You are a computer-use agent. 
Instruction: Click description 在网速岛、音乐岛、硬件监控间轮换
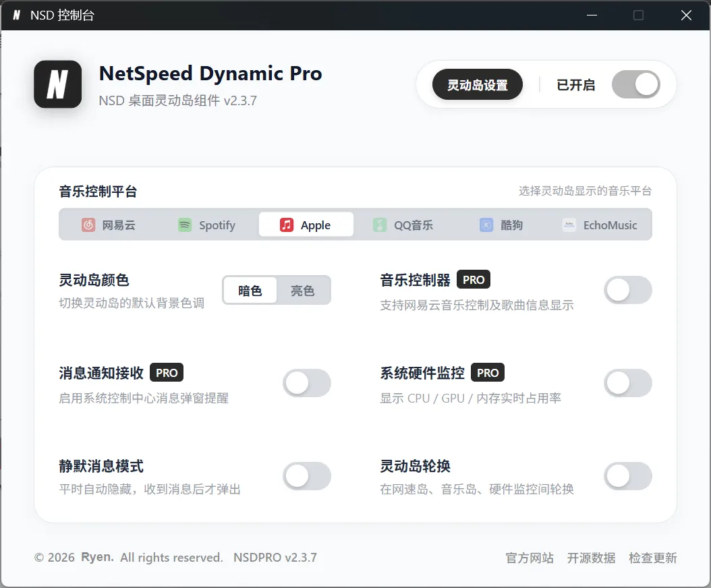pos(477,489)
